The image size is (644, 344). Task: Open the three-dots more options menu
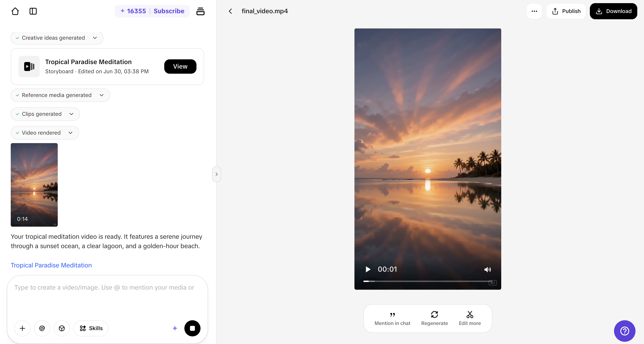click(x=534, y=11)
